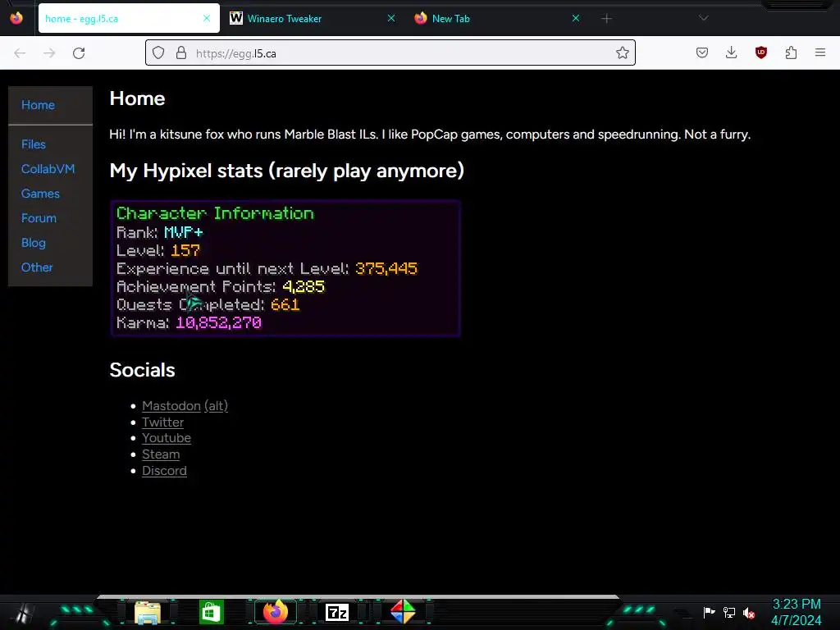840x630 pixels.
Task: Open the Extensions puzzle menu
Action: [791, 52]
